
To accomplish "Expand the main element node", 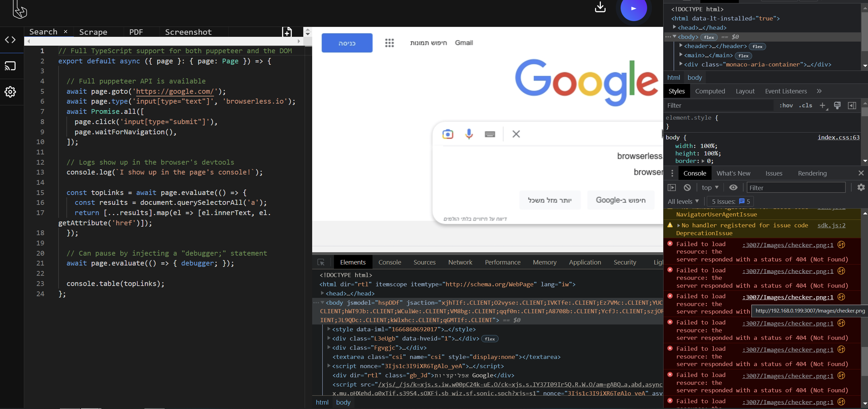I will pyautogui.click(x=681, y=54).
